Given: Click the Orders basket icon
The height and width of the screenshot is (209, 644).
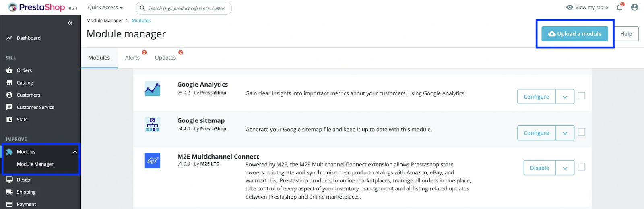Looking at the screenshot, I should tap(10, 70).
